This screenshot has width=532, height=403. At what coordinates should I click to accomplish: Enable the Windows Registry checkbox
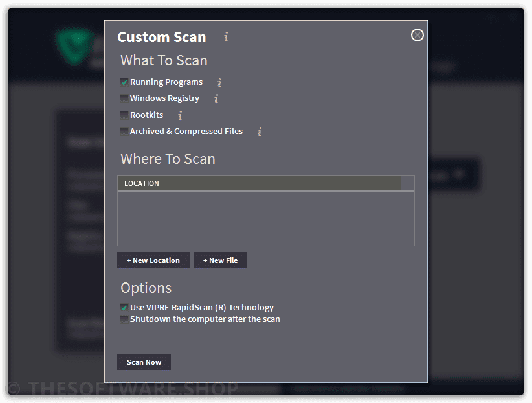(x=124, y=98)
